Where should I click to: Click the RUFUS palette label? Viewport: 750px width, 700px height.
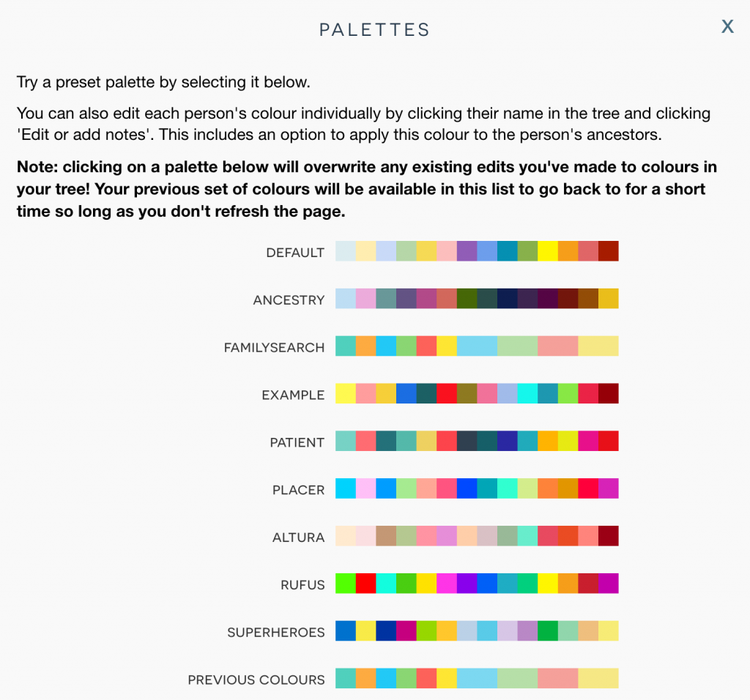(x=302, y=585)
